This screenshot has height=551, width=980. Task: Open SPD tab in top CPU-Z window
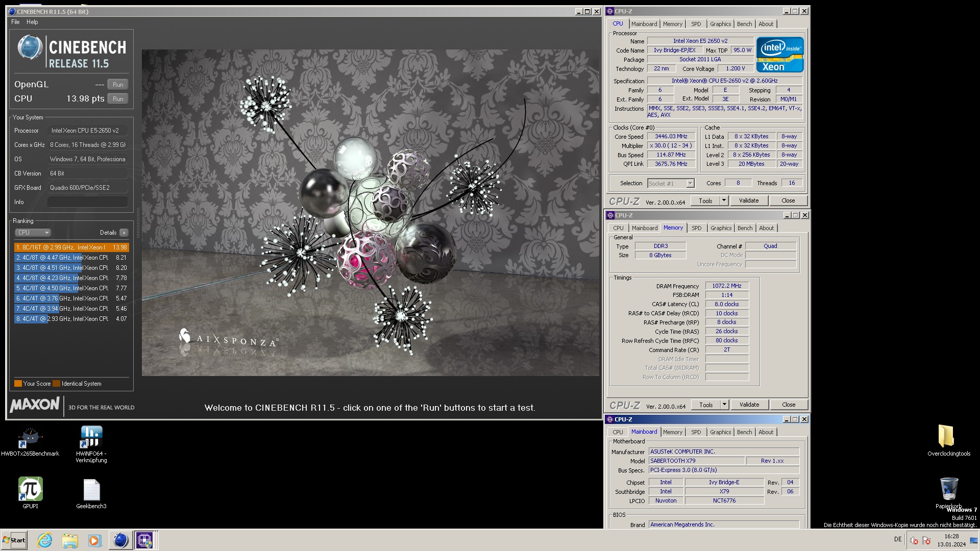[x=696, y=24]
